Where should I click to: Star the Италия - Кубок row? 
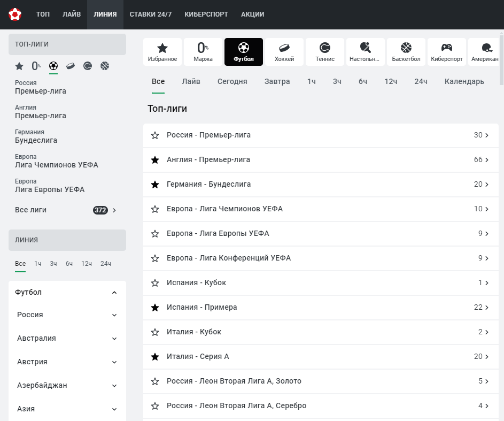(155, 332)
